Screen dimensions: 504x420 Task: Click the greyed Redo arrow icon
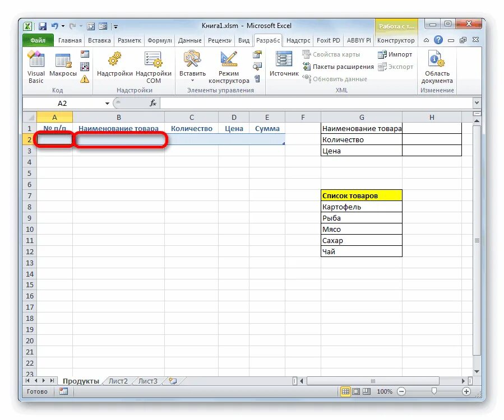(x=73, y=26)
